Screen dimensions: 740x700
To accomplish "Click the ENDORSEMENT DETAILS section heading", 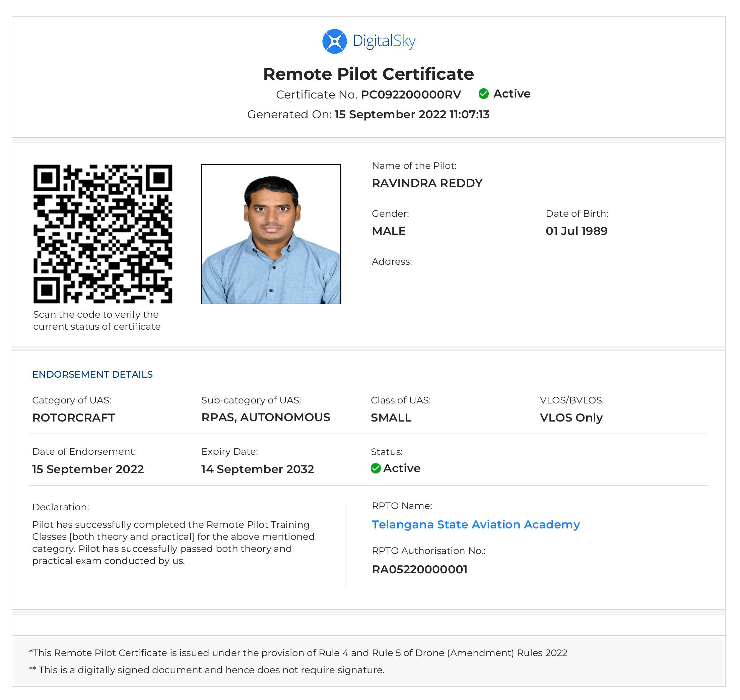I will tap(92, 374).
